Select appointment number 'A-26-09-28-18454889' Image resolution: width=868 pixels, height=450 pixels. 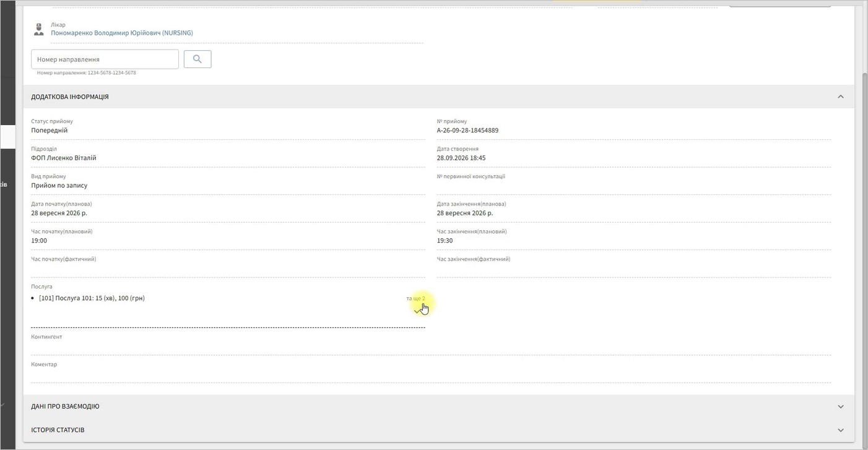click(467, 131)
